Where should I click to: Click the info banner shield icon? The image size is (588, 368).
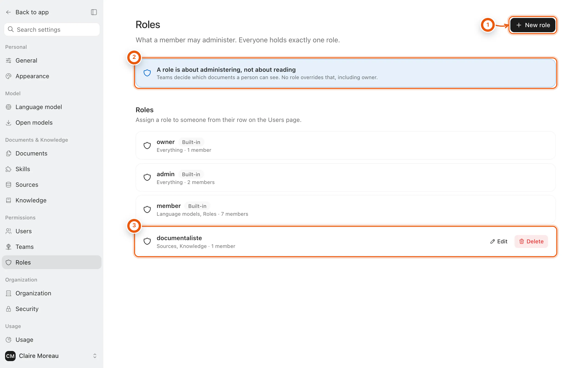pos(147,73)
